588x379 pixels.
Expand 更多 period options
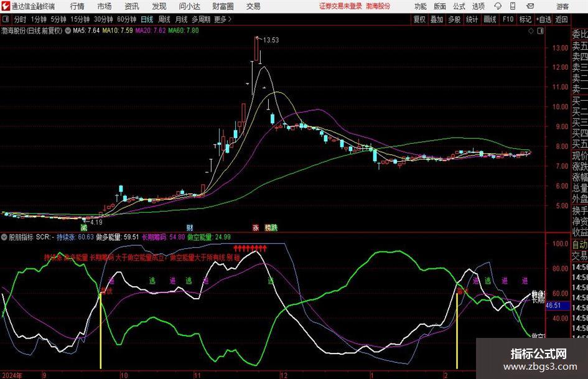223,19
